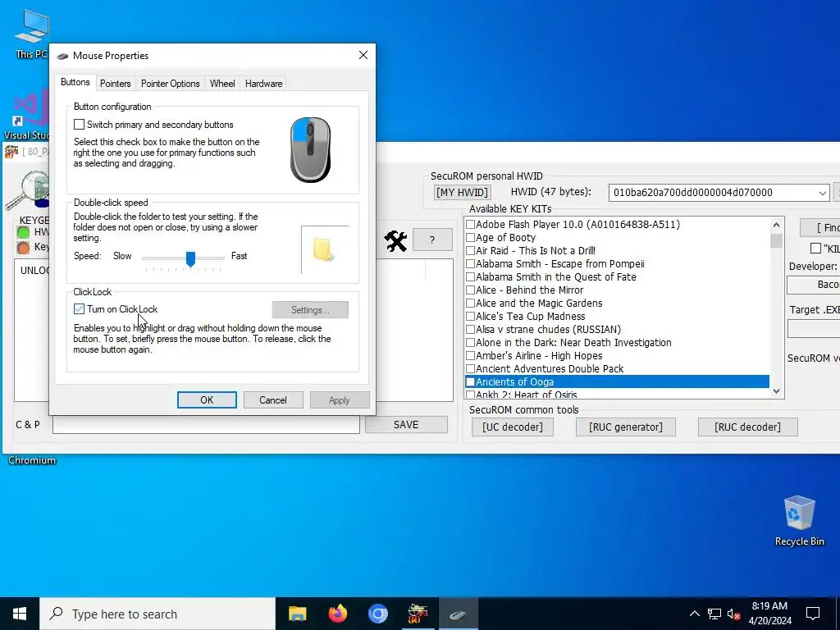Select Alice's Tea Cup Madness row
The height and width of the screenshot is (630, 840).
(617, 316)
